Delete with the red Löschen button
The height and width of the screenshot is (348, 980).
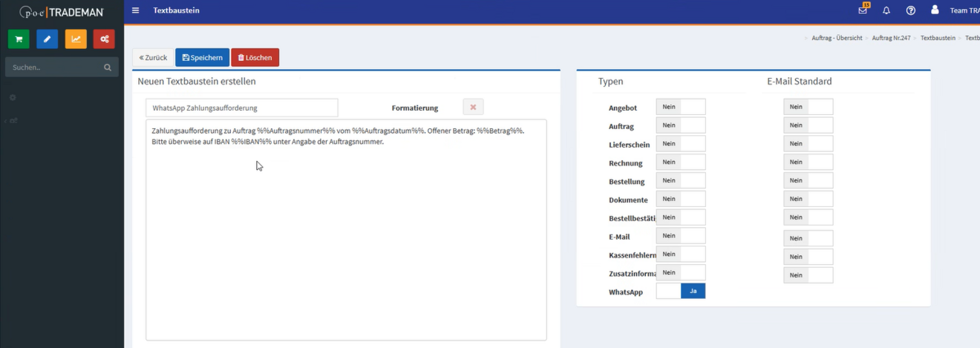coord(255,57)
